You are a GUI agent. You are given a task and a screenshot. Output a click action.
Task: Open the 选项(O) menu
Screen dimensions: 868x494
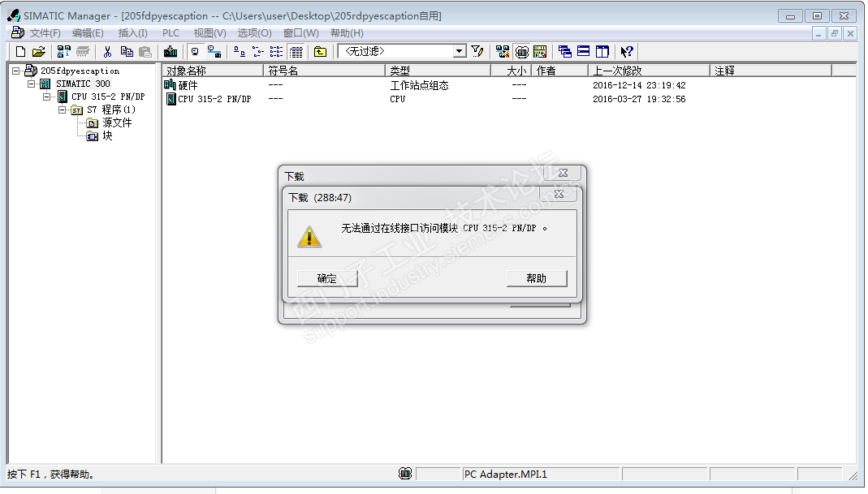pyautogui.click(x=255, y=33)
